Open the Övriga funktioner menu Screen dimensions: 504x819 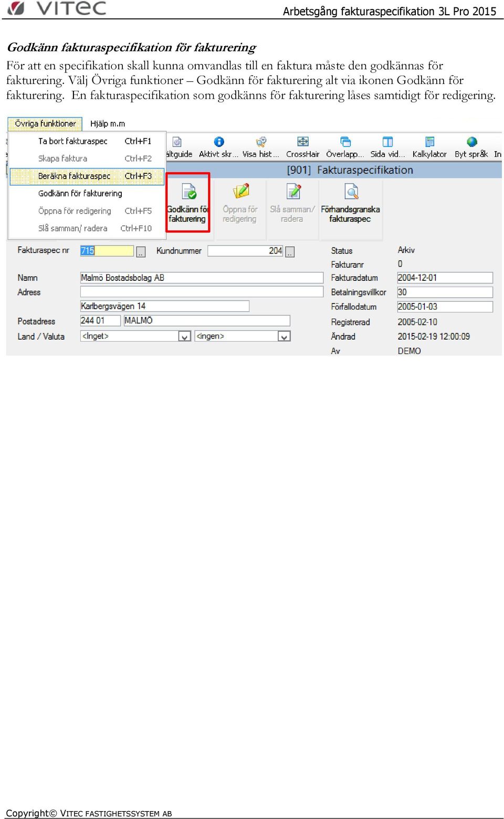coord(45,124)
